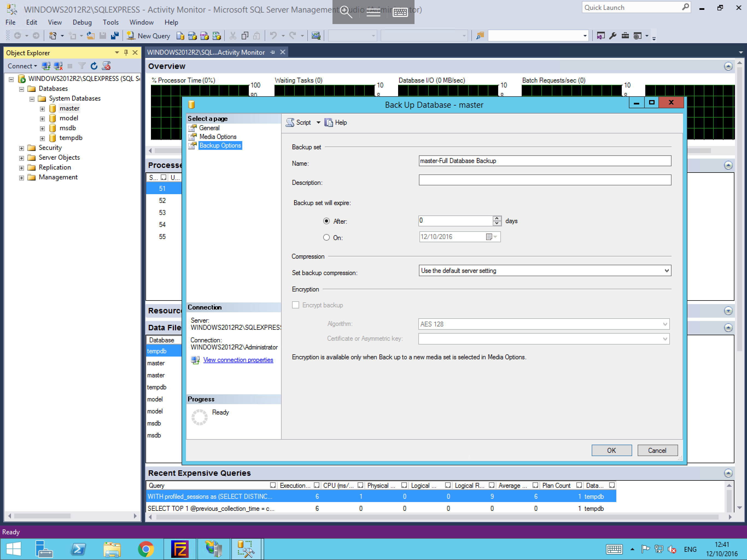
Task: Click the Refresh icon in Object Explorer
Action: (94, 66)
